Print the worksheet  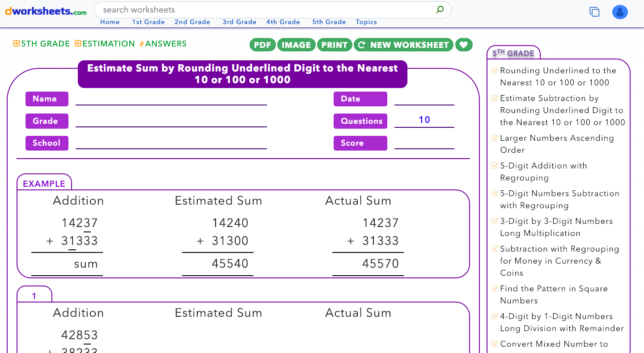click(x=335, y=45)
